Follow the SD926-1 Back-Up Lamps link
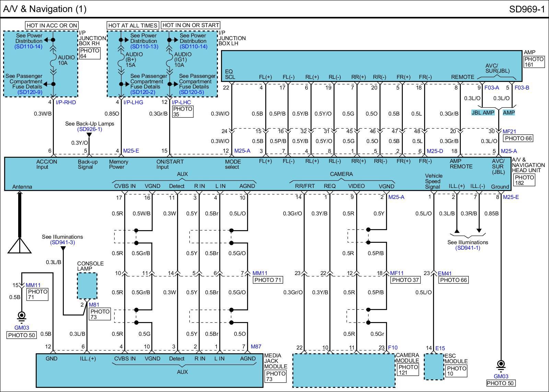 (90, 129)
